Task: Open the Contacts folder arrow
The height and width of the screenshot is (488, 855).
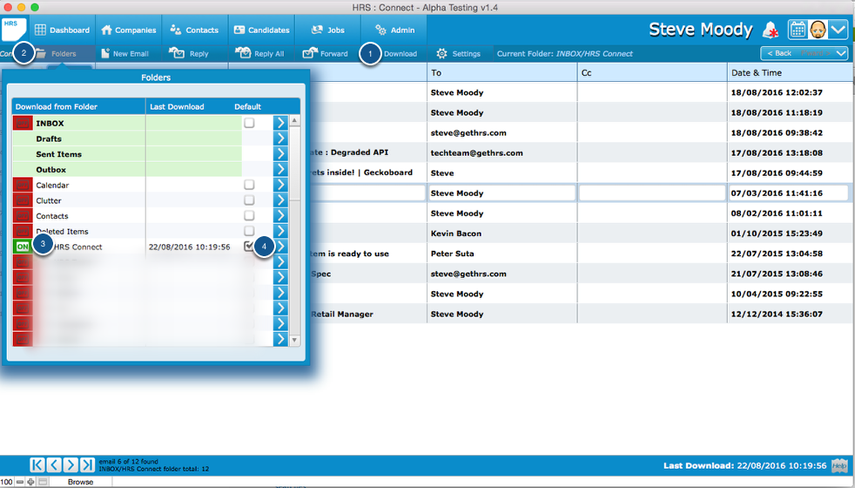Action: (280, 215)
